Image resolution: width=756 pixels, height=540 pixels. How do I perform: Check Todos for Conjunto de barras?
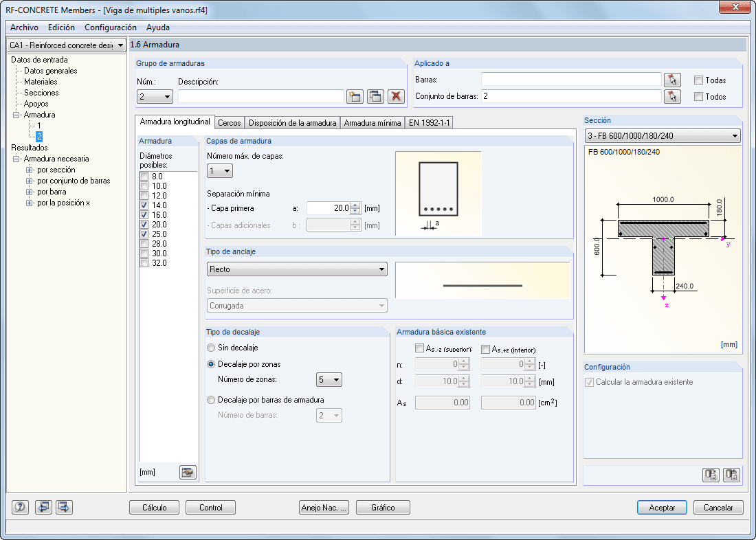tap(698, 96)
